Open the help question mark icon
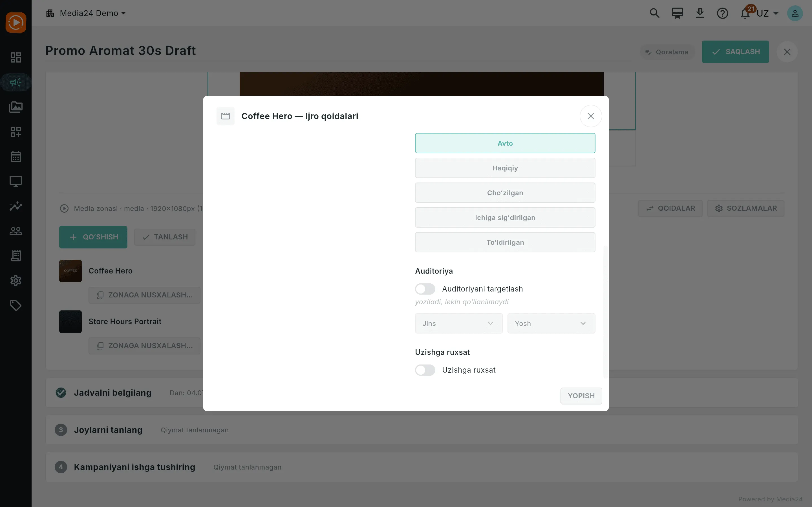 click(722, 14)
